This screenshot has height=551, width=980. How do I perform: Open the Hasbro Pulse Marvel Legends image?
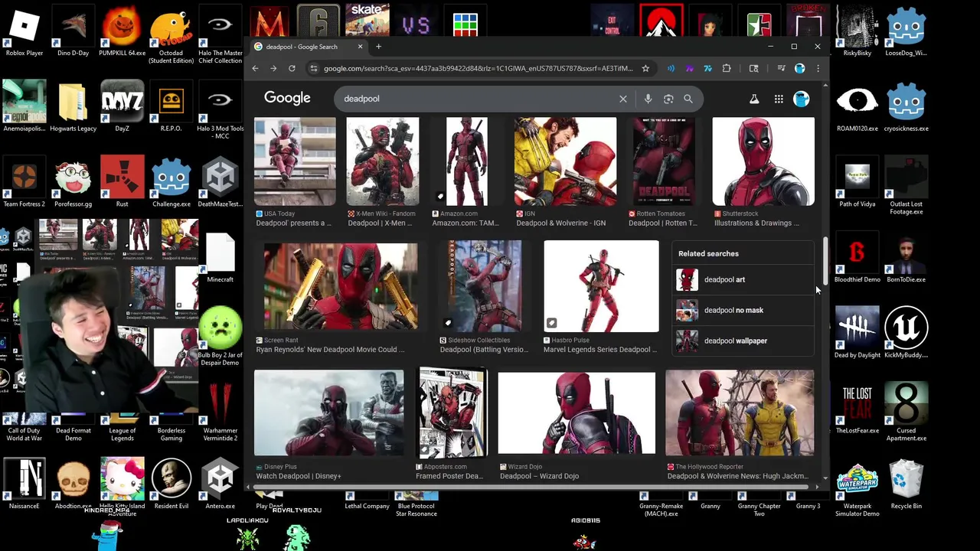[x=601, y=286]
